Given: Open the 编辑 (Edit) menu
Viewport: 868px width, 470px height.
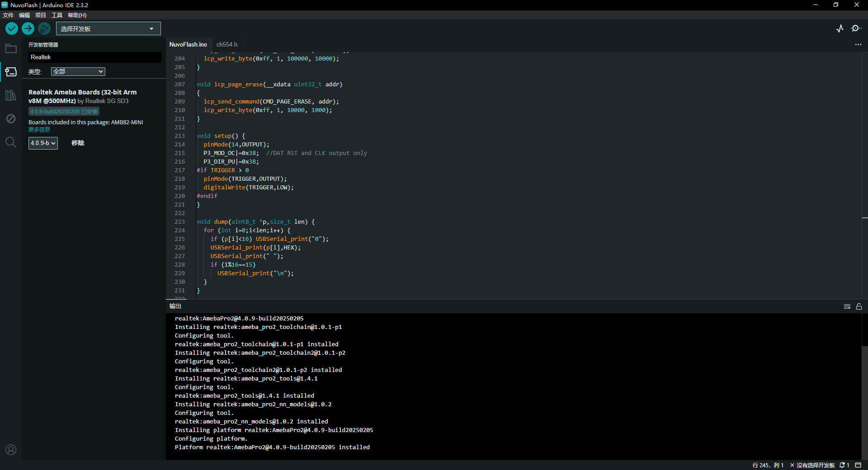Looking at the screenshot, I should [x=24, y=15].
